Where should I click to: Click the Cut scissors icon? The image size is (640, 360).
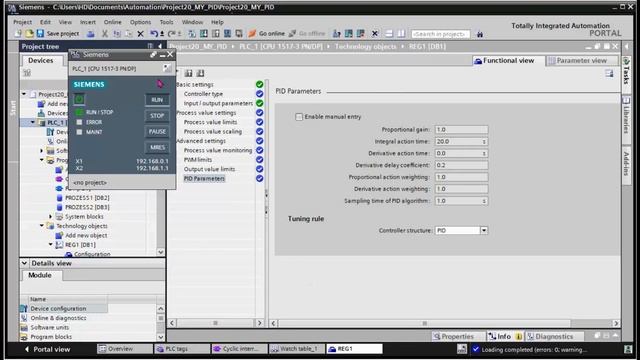point(105,33)
